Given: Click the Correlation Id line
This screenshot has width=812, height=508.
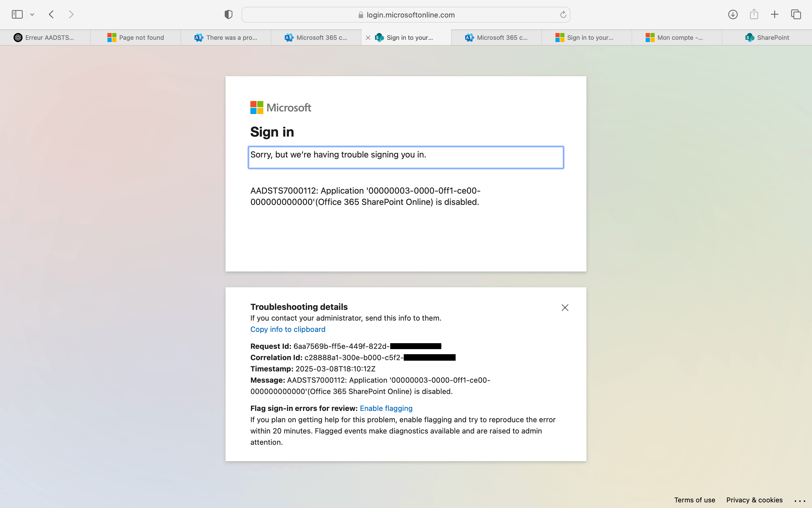Looking at the screenshot, I should (x=353, y=358).
